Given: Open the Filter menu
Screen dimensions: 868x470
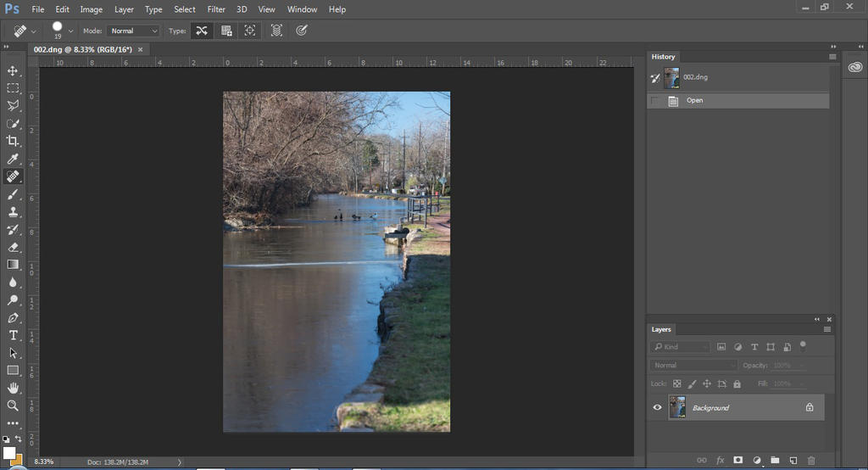Looking at the screenshot, I should click(216, 9).
